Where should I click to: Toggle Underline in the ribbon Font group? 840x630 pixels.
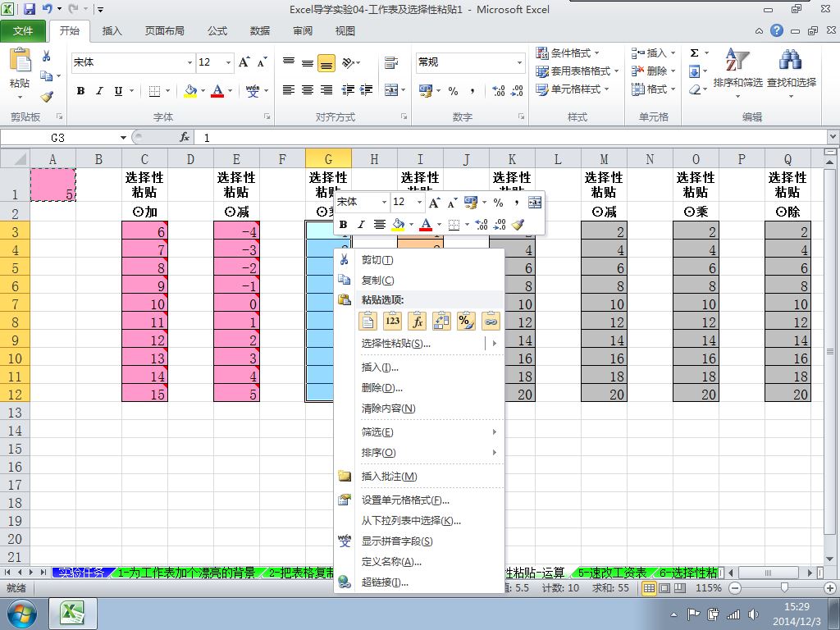click(118, 91)
